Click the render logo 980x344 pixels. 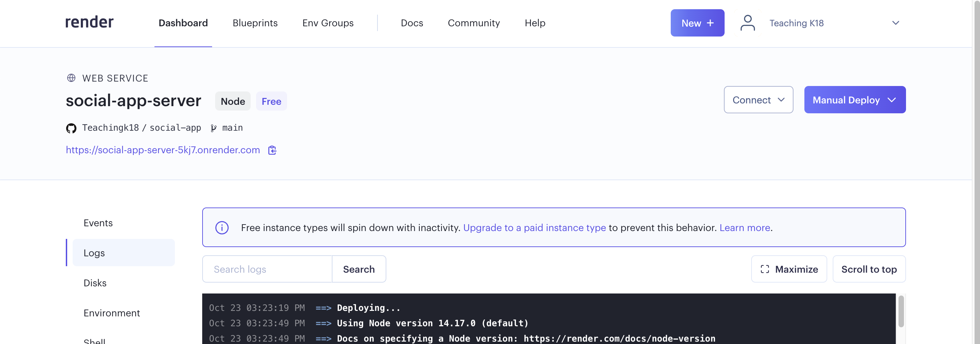(x=89, y=23)
